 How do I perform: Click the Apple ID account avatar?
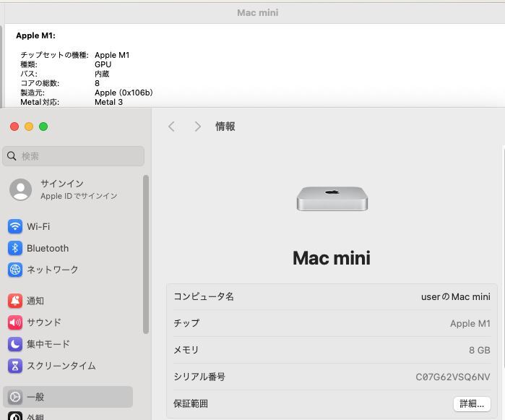[21, 189]
